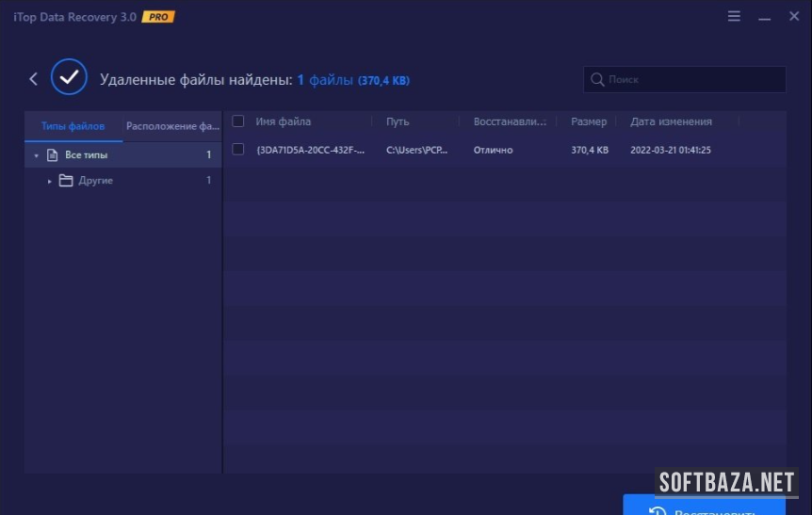812x515 pixels.
Task: Click into the Поиск search field
Action: (692, 80)
